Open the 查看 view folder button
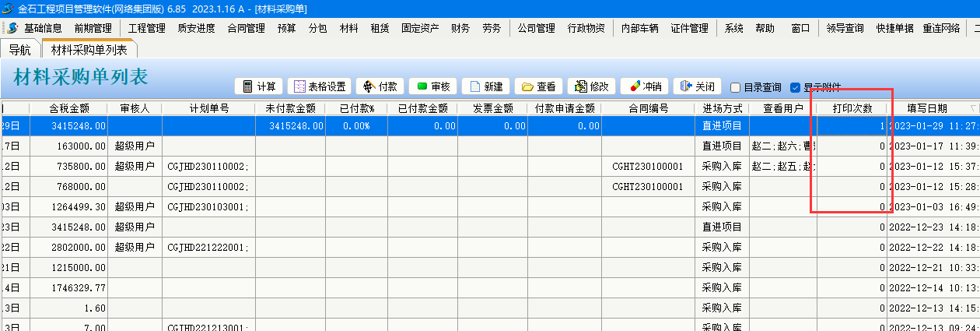Screen dimensions: 980x331 tap(538, 86)
